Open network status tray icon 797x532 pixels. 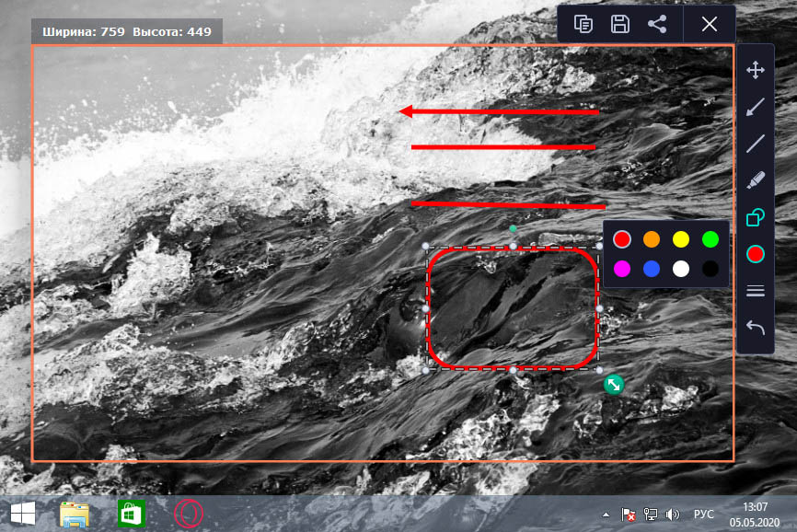coord(650,515)
